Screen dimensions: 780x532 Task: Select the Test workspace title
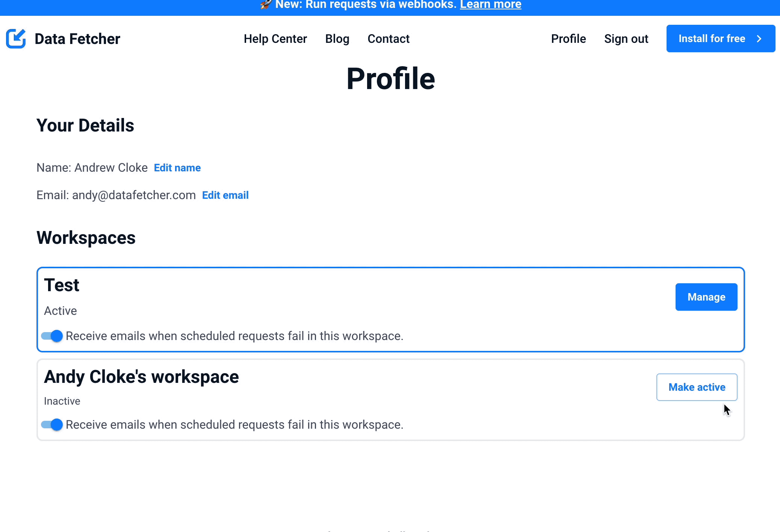(x=62, y=285)
